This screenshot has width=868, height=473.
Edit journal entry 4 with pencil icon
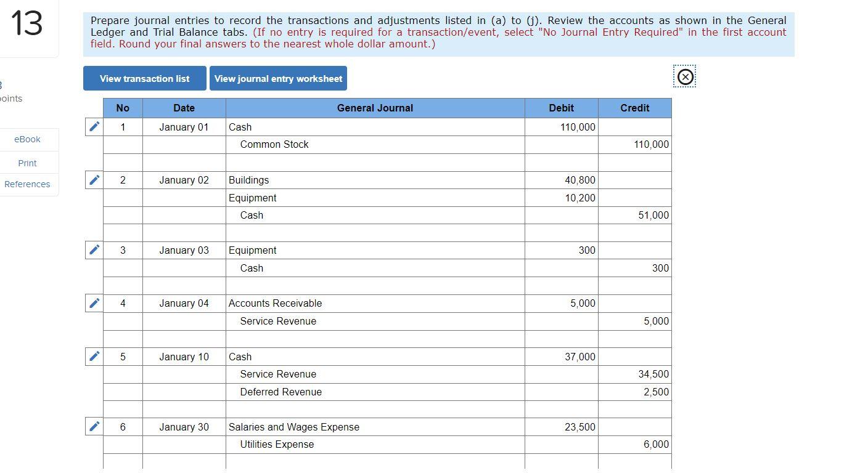point(94,303)
